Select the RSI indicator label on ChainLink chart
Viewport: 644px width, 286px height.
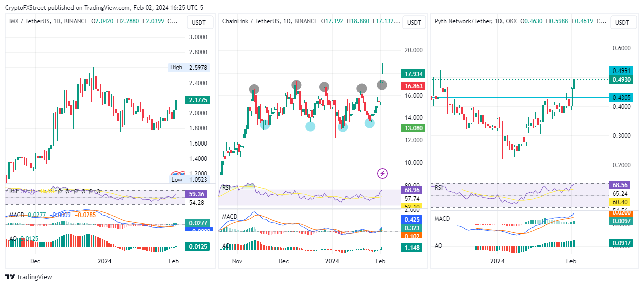tap(227, 188)
